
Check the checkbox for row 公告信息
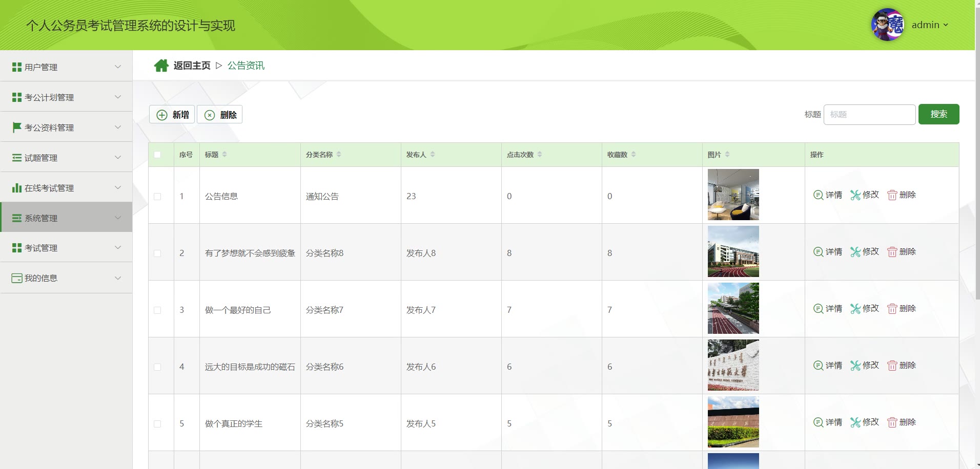tap(157, 197)
